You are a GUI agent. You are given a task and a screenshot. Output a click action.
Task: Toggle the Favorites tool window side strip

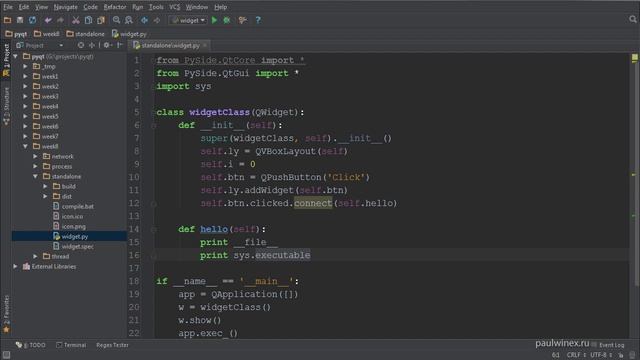point(6,314)
